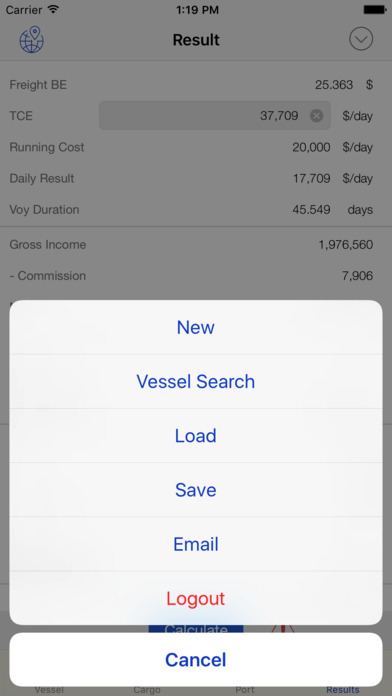Select the Email option

[x=196, y=544]
